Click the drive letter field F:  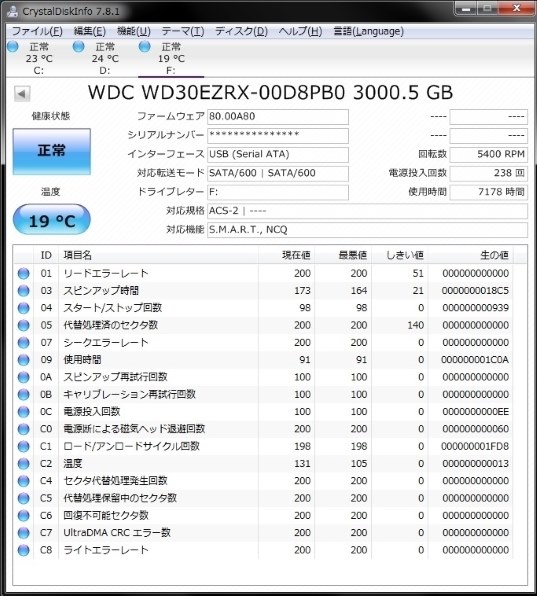(x=278, y=192)
